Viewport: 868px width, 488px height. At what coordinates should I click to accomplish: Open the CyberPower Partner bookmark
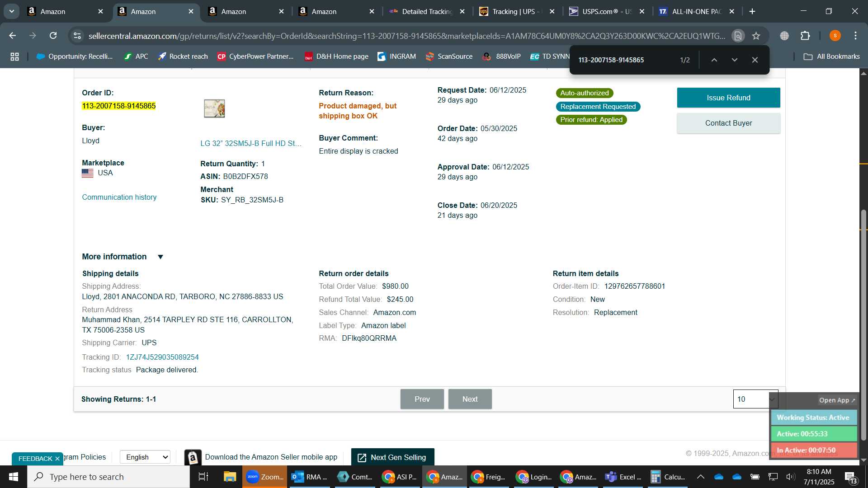[255, 56]
